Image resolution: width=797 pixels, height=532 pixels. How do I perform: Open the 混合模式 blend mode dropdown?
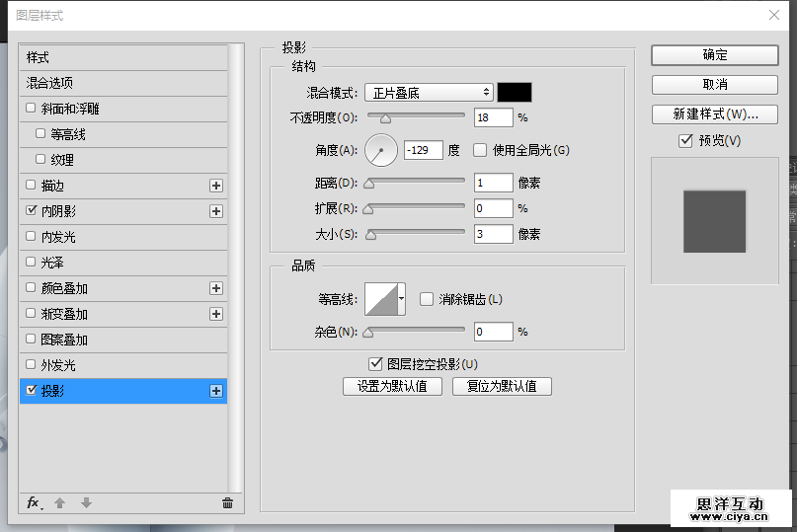(x=429, y=93)
